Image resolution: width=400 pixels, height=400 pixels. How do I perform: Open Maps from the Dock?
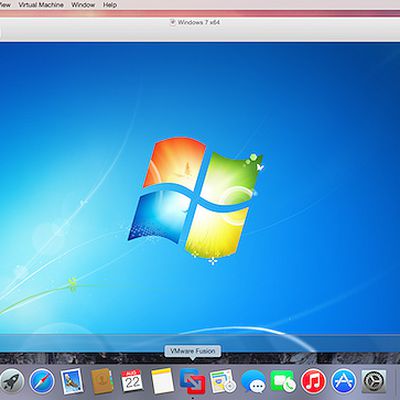[223, 381]
